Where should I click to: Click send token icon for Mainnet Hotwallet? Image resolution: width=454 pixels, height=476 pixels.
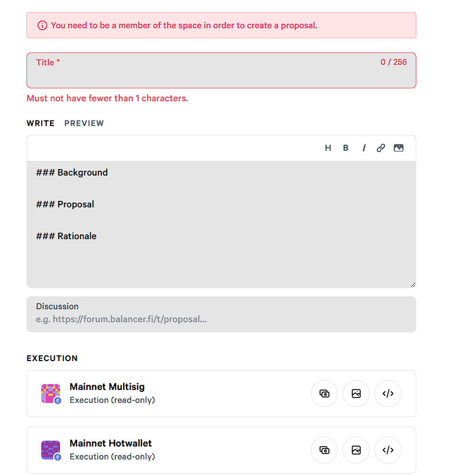324,450
